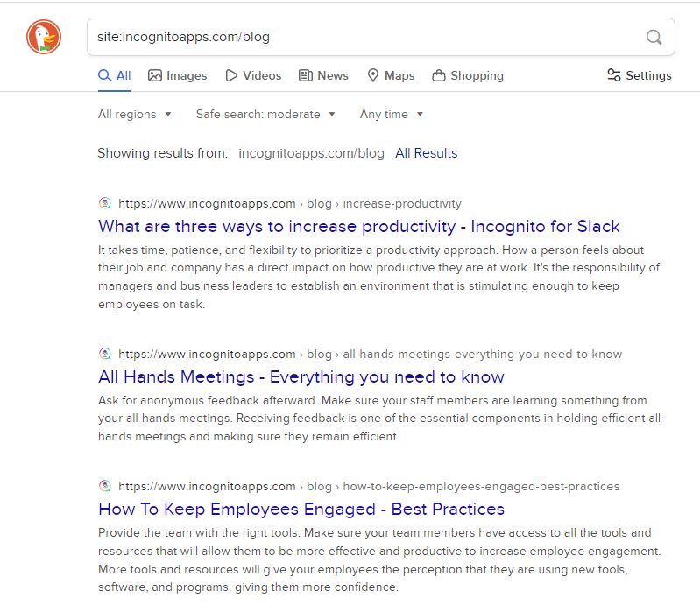Expand the Any time filter dropdown
The image size is (700, 612).
click(x=392, y=114)
